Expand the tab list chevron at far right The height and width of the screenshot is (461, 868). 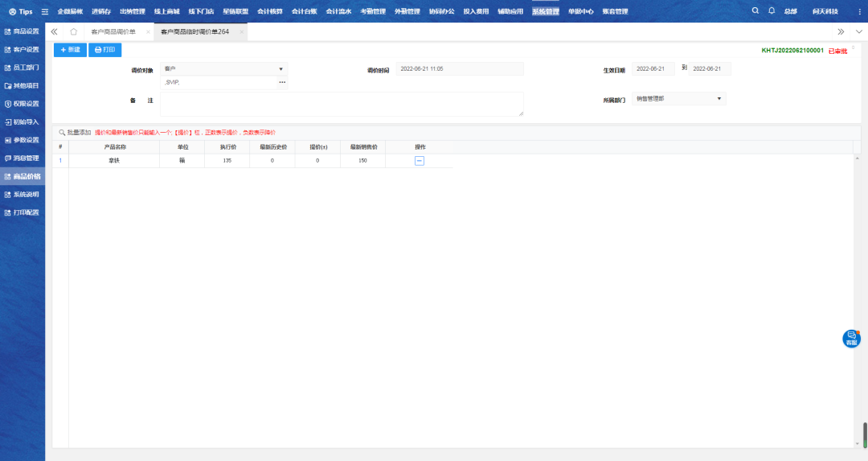coord(858,31)
